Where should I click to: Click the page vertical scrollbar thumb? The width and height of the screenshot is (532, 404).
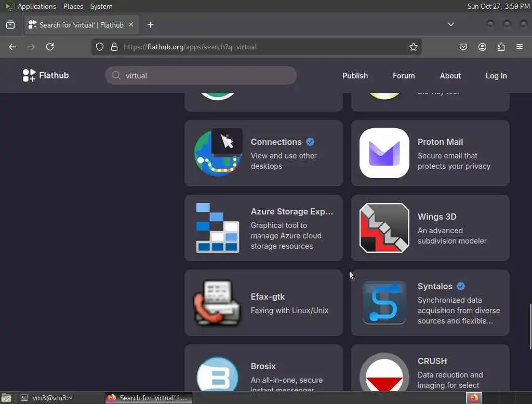tap(530, 327)
